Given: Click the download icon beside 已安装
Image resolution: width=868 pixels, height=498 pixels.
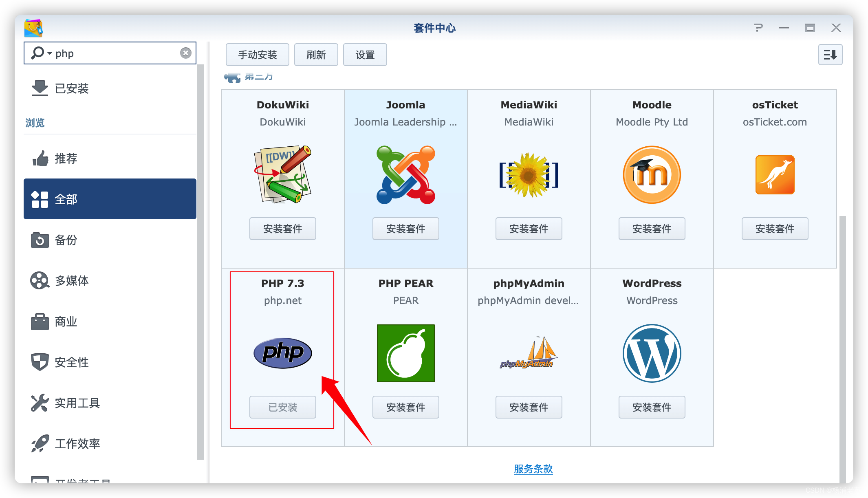Looking at the screenshot, I should click(40, 88).
